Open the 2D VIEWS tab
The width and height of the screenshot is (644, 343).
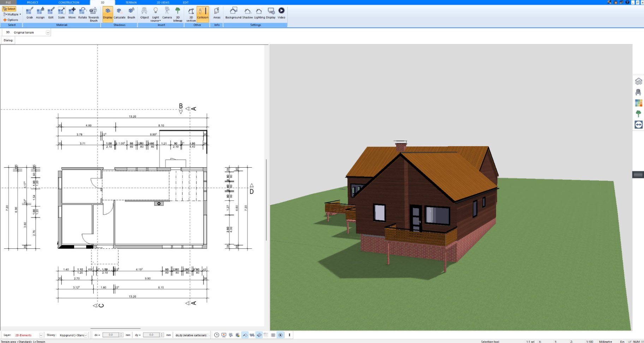pos(163,2)
